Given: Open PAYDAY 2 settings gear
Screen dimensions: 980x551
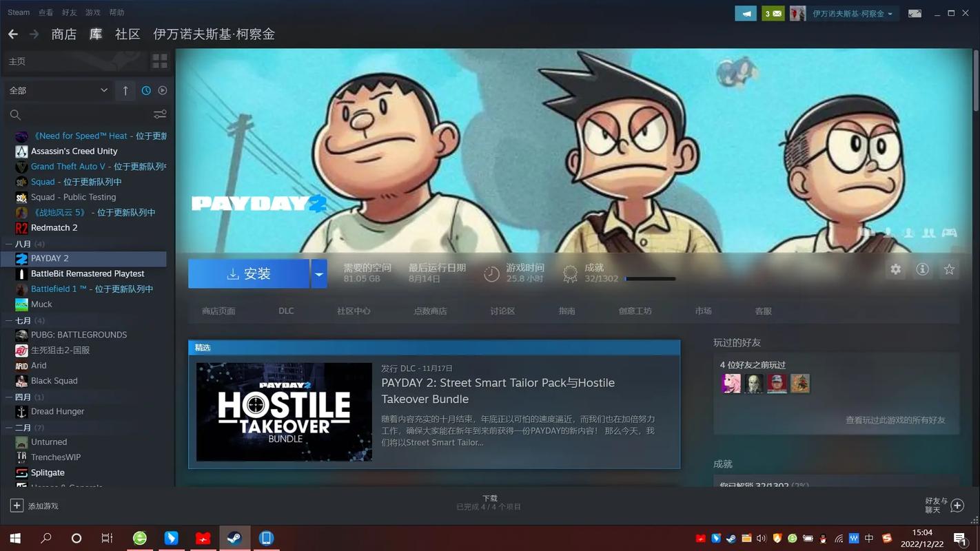Looking at the screenshot, I should pos(895,269).
